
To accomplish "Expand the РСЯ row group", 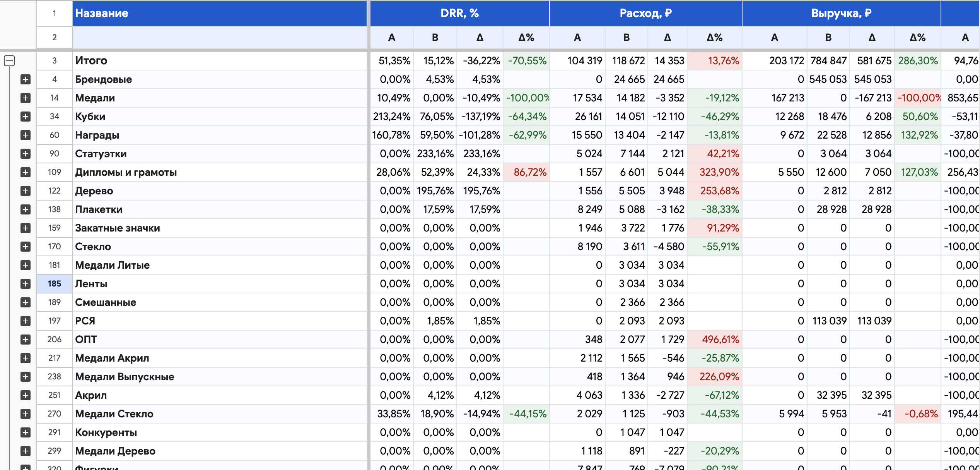I will click(26, 321).
